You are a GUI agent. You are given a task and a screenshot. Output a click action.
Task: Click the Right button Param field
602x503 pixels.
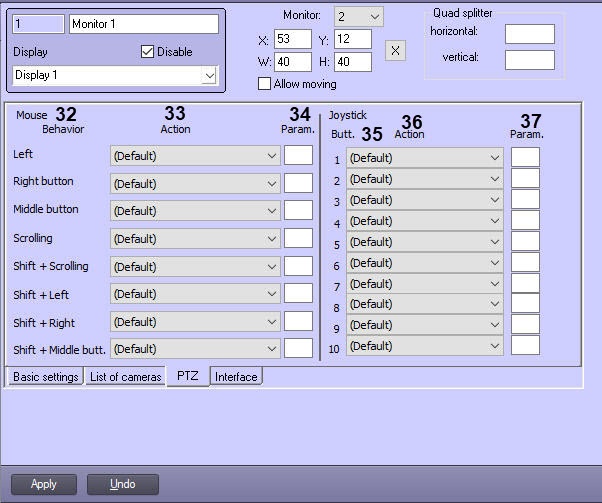(x=298, y=183)
